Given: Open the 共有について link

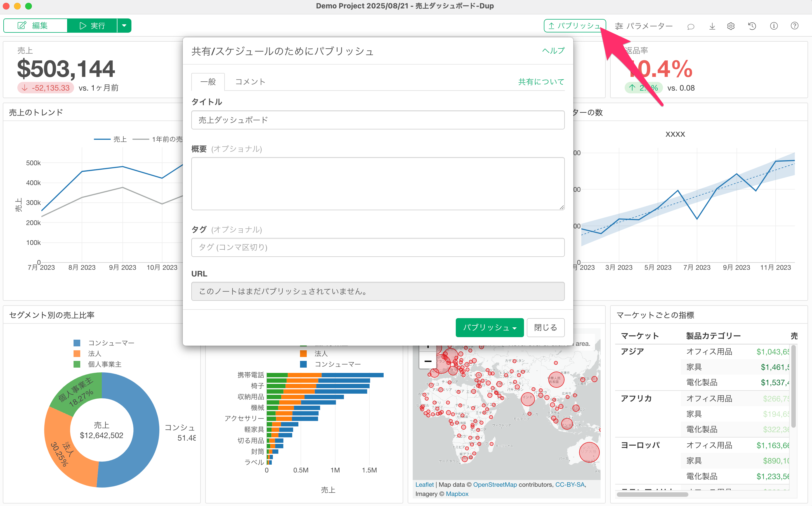Looking at the screenshot, I should click(541, 82).
